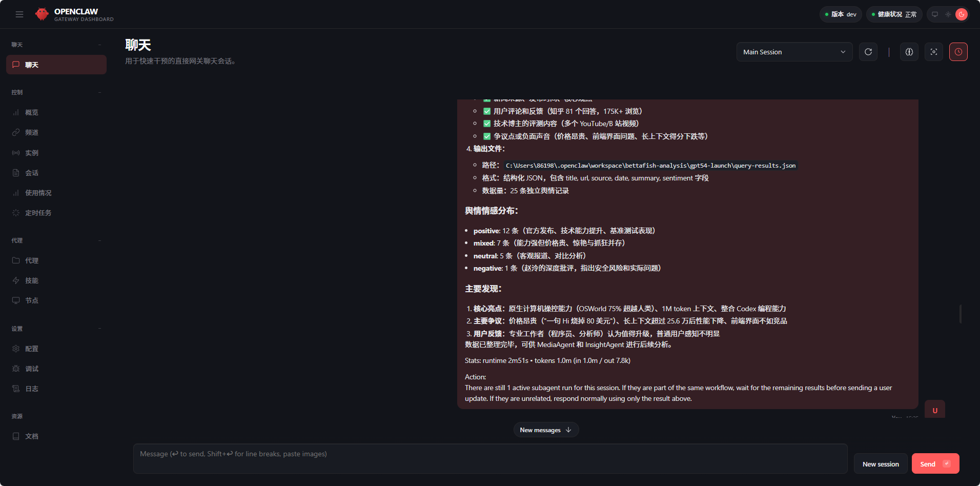Toggle focus mode frame icon
This screenshot has height=486, width=980.
934,52
